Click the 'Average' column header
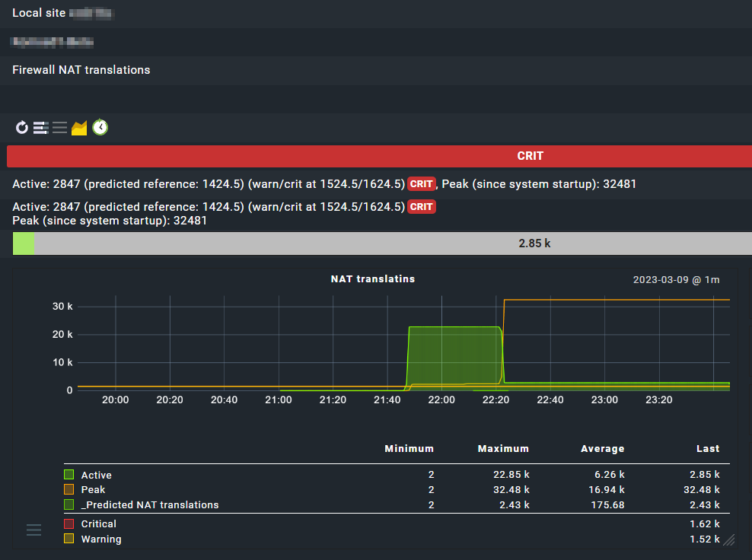The image size is (752, 560). (x=602, y=449)
